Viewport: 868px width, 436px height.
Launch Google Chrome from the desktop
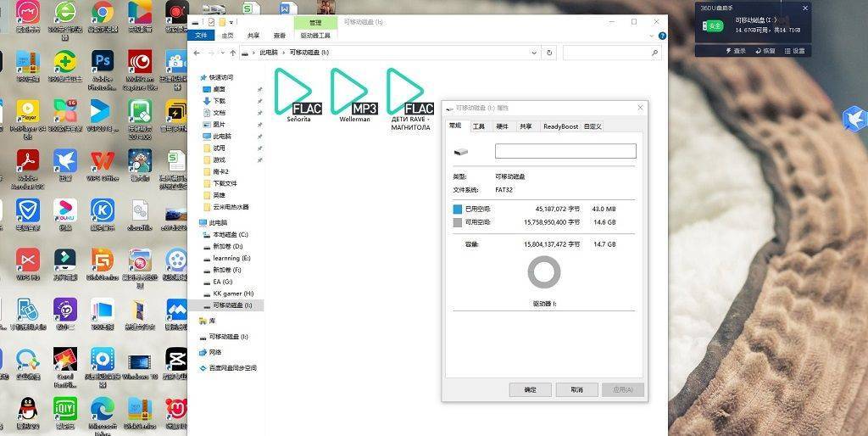[103, 14]
